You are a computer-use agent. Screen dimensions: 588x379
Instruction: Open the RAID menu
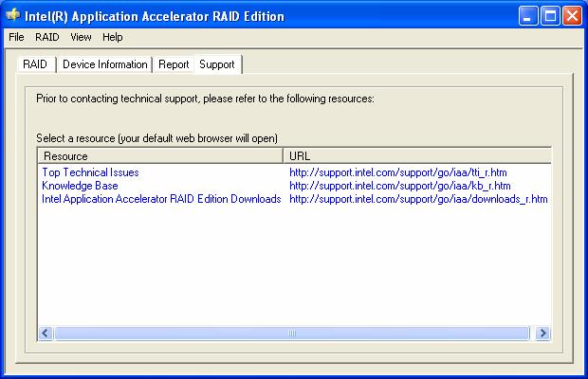pyautogui.click(x=46, y=37)
